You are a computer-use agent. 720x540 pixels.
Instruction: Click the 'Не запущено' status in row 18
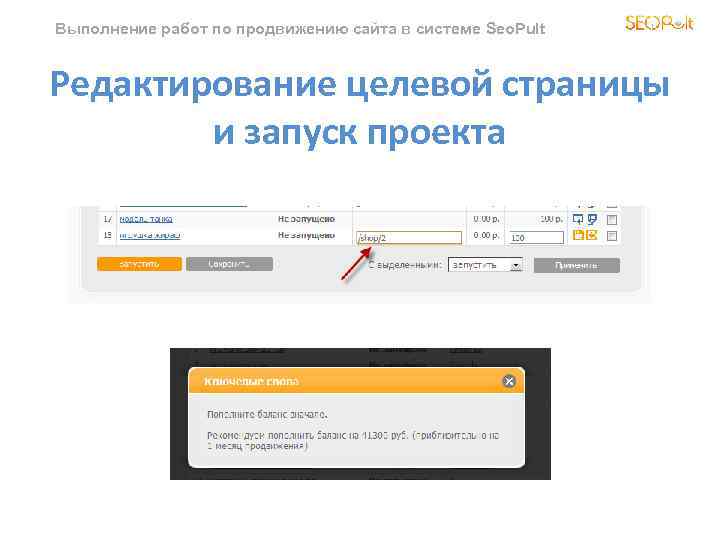pyautogui.click(x=306, y=235)
